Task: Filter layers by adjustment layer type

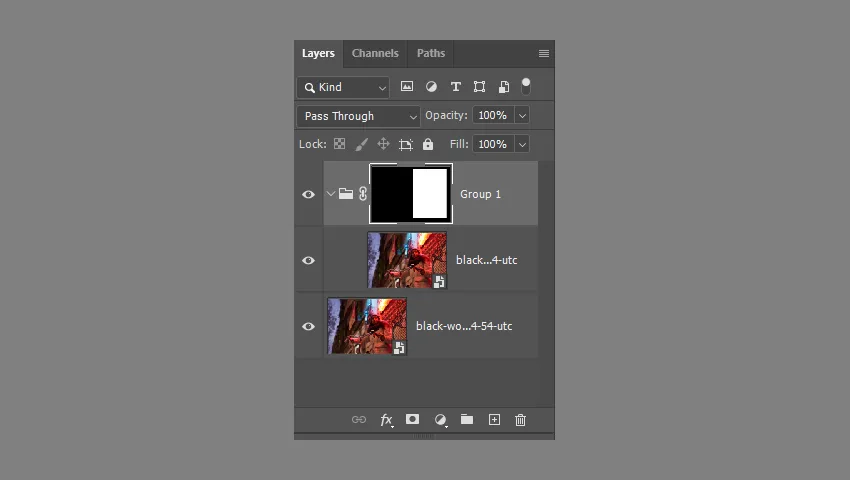Action: pos(431,87)
